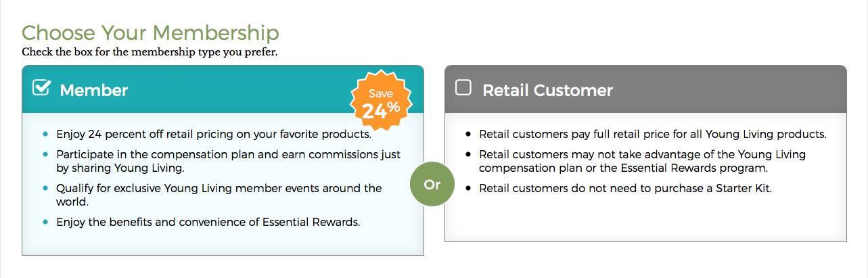Click the 'Check the box' instruction text
Image resolution: width=868 pixels, height=278 pixels.
150,51
